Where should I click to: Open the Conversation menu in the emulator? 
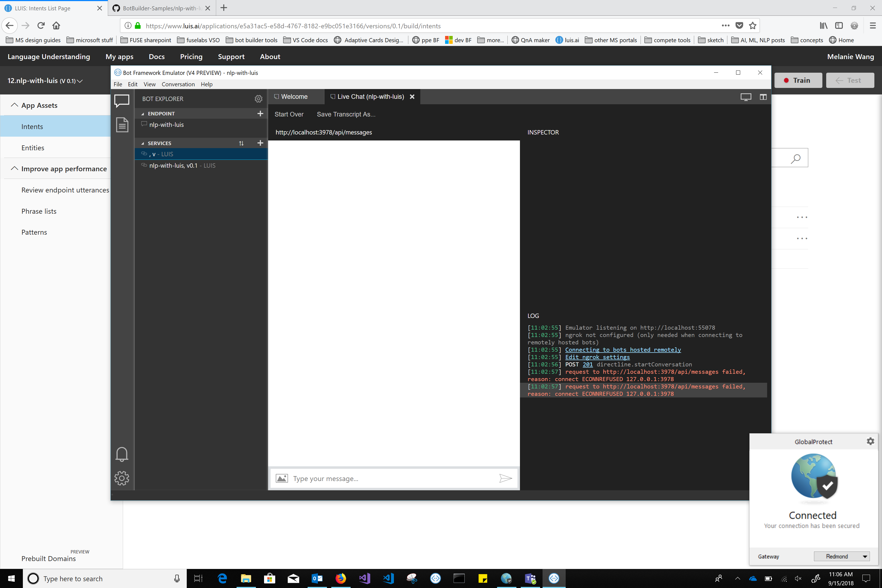tap(178, 84)
